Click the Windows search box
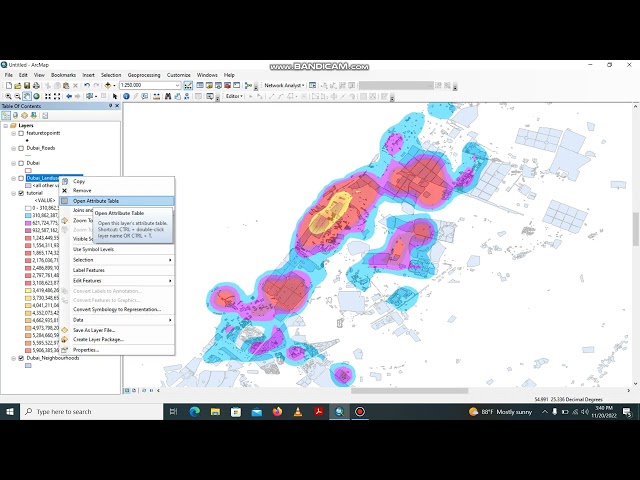 [92, 412]
